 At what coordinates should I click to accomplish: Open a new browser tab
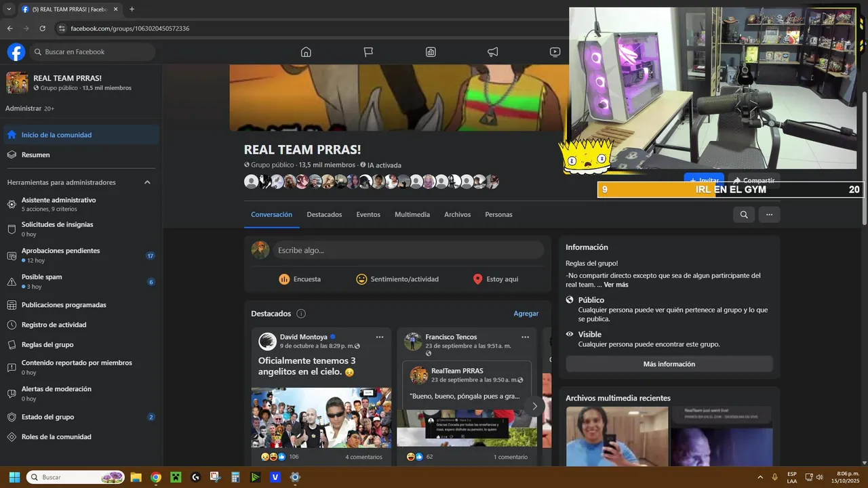132,9
